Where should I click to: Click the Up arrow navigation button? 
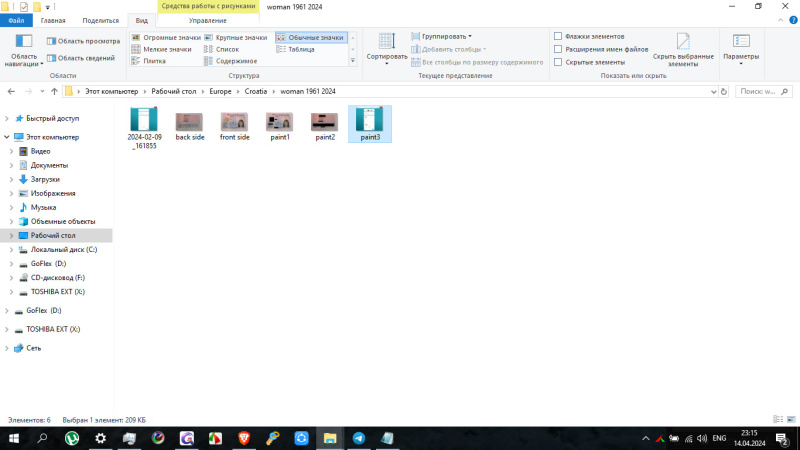(53, 91)
